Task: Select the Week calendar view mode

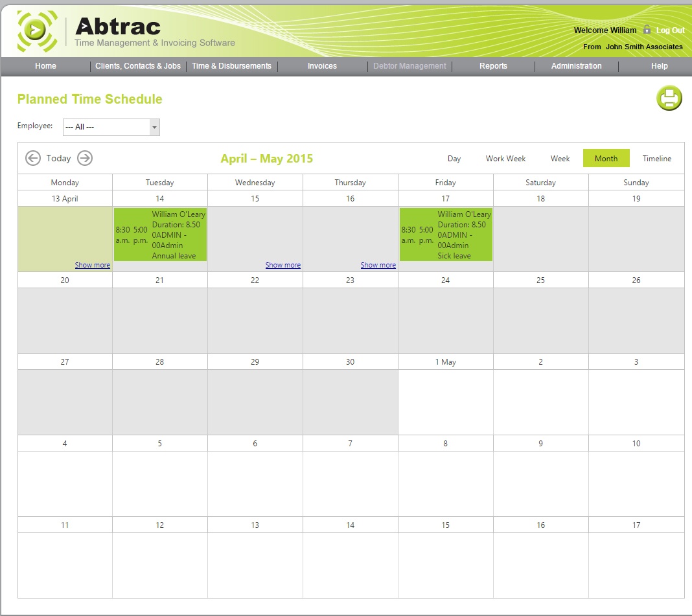Action: pyautogui.click(x=560, y=158)
